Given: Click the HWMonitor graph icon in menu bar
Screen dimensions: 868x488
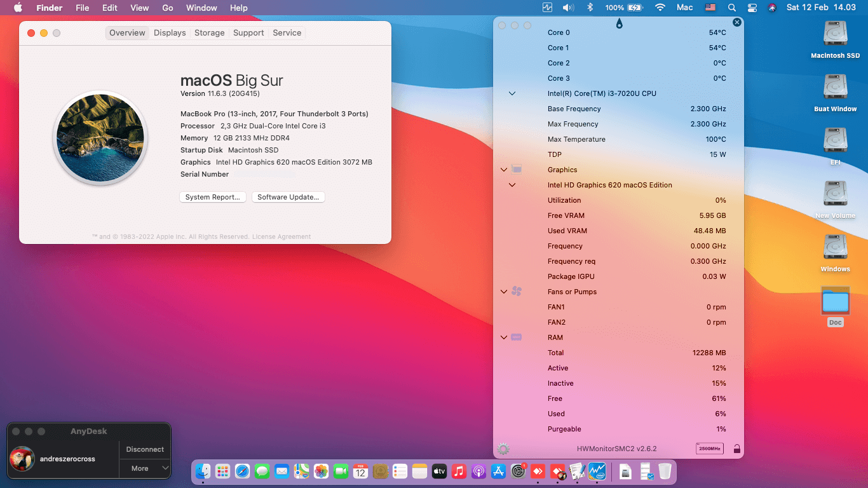Looking at the screenshot, I should pyautogui.click(x=547, y=8).
